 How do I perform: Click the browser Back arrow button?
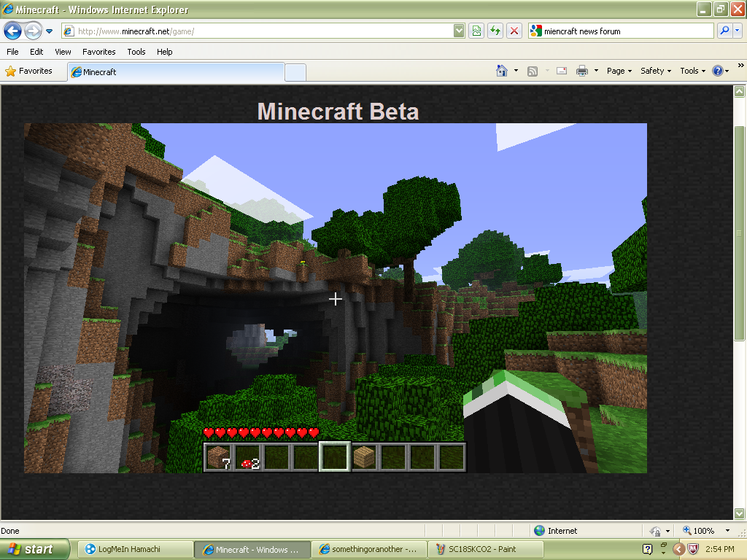12,31
